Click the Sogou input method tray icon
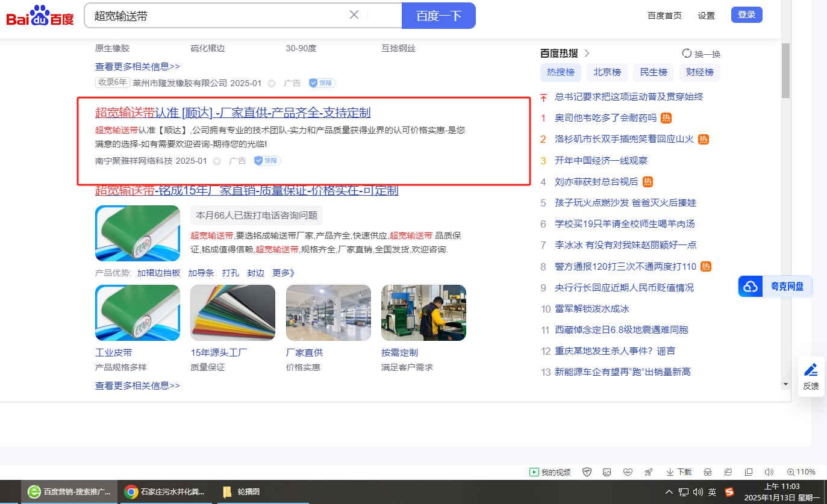 [729, 492]
